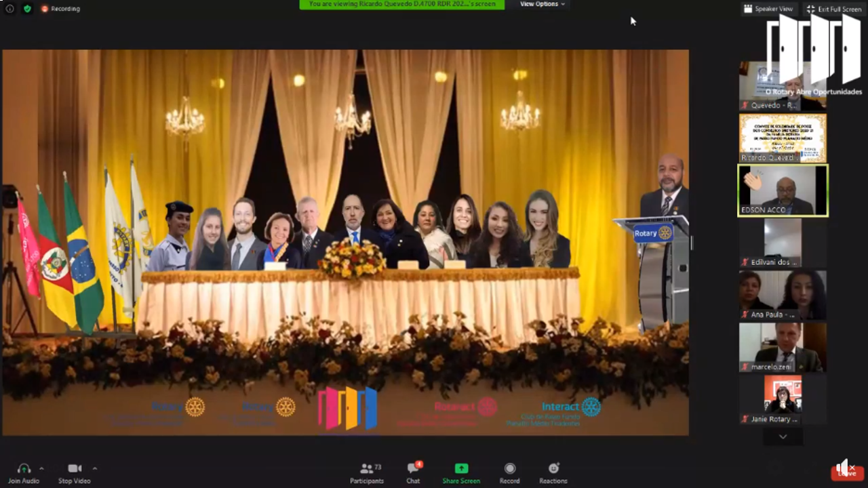The image size is (868, 488).
Task: Click the green screen sharing notification banner
Action: pyautogui.click(x=401, y=4)
